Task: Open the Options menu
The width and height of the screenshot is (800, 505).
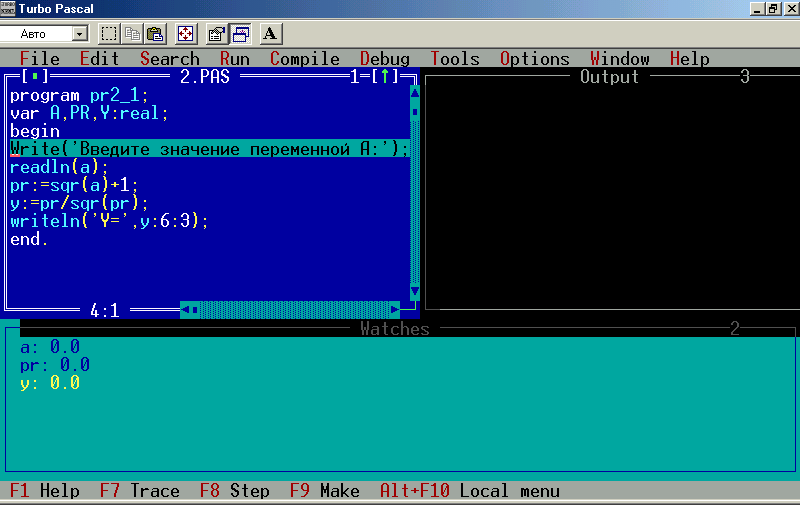Action: point(534,59)
